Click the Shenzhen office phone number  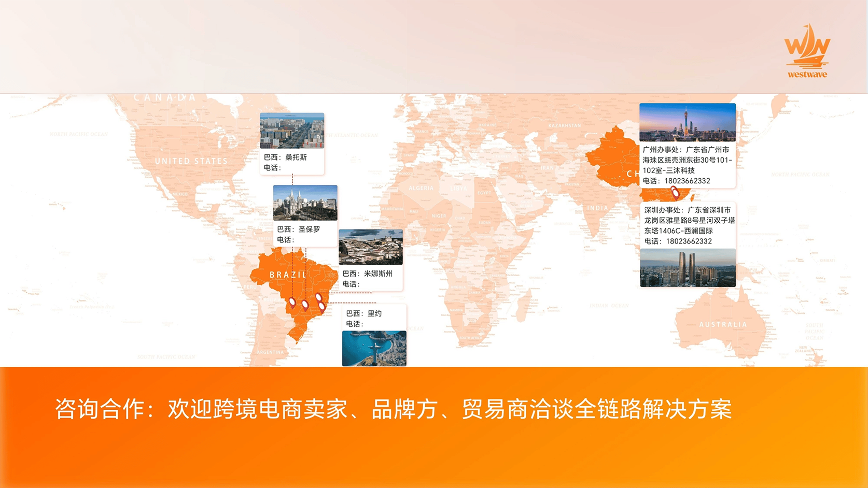coord(689,241)
